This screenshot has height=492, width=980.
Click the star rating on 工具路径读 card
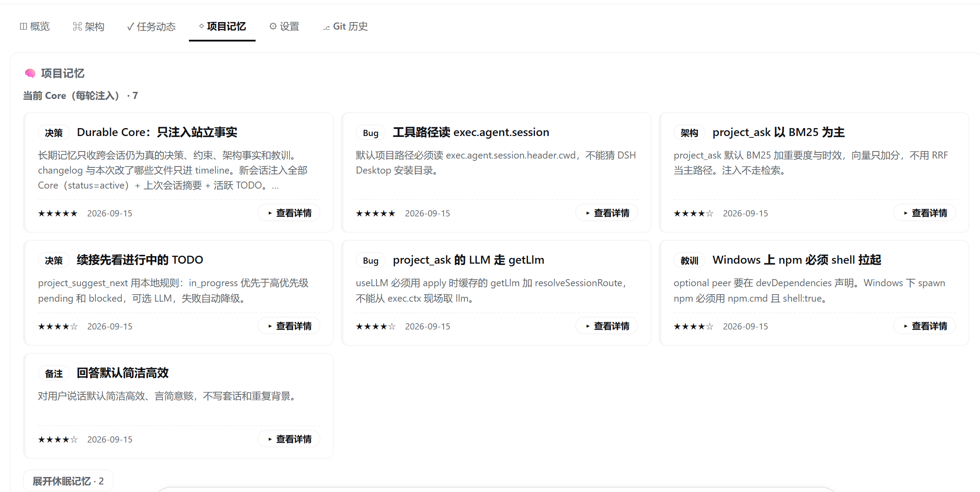point(376,213)
